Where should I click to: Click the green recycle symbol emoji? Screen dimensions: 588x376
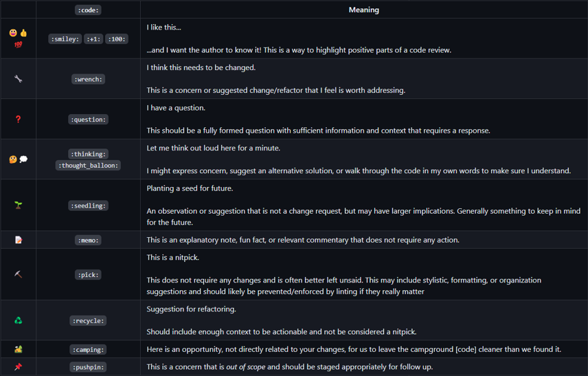click(x=18, y=320)
